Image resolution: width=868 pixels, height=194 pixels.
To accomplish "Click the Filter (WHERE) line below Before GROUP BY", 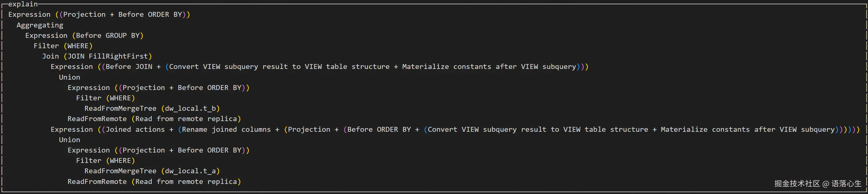I will click(x=63, y=46).
